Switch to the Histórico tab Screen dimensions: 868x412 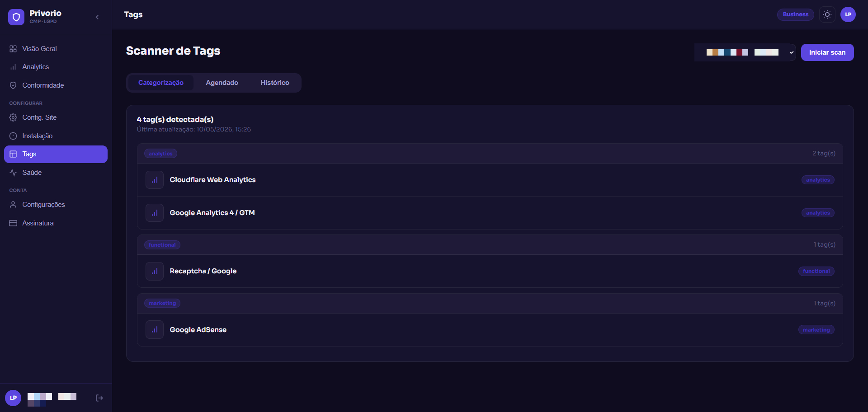pyautogui.click(x=275, y=83)
